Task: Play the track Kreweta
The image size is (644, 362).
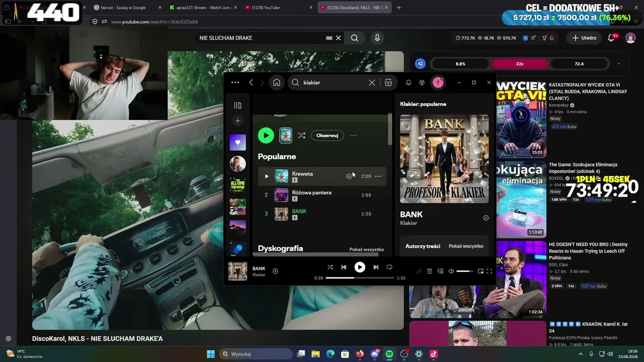Action: (267, 176)
